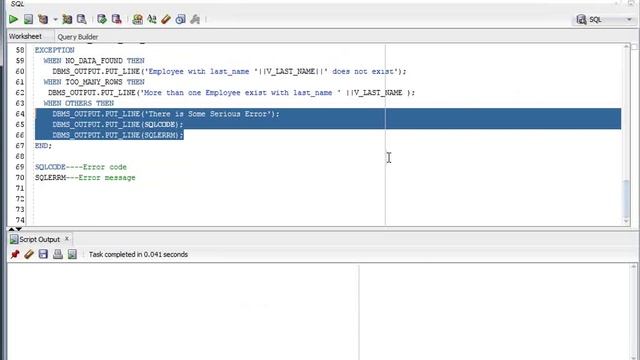
Task: Click TOO_MANY_ROWS on line 61
Action: 94,82
